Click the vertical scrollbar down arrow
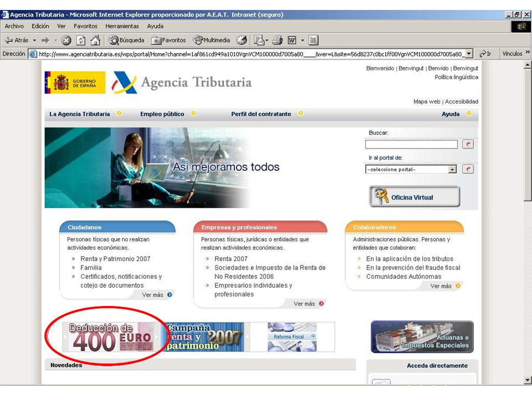This screenshot has width=532, height=399. [528, 380]
